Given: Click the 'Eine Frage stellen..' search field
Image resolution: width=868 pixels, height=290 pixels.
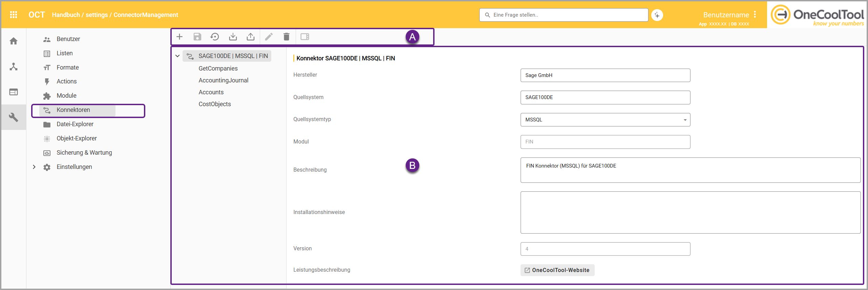Looking at the screenshot, I should tap(564, 15).
